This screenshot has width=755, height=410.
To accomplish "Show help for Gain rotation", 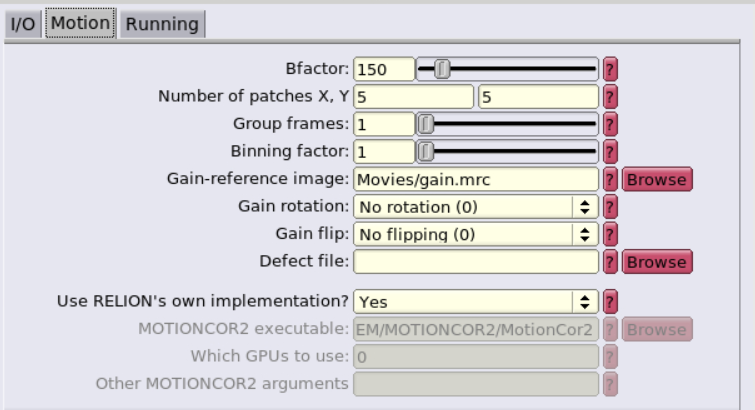I will coord(610,207).
